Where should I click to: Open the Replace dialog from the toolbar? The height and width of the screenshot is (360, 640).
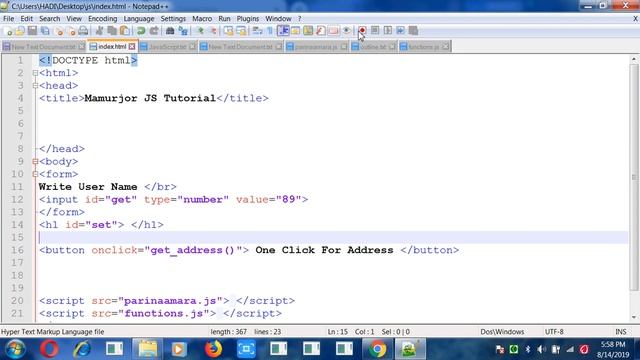tap(183, 31)
